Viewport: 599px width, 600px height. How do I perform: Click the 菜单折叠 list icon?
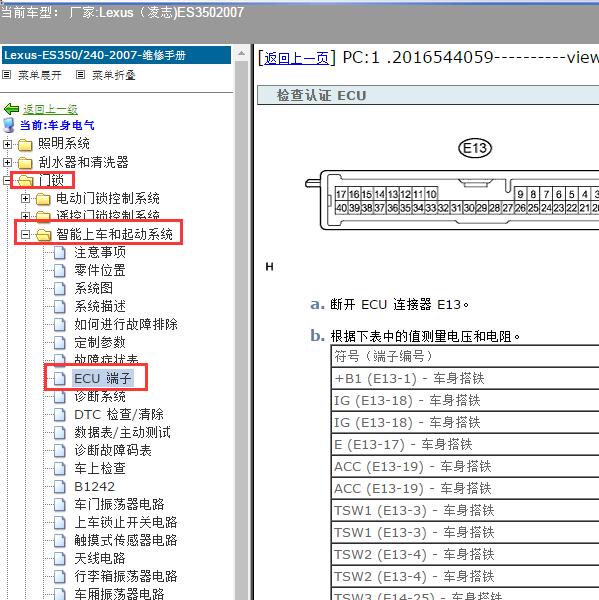[x=80, y=75]
